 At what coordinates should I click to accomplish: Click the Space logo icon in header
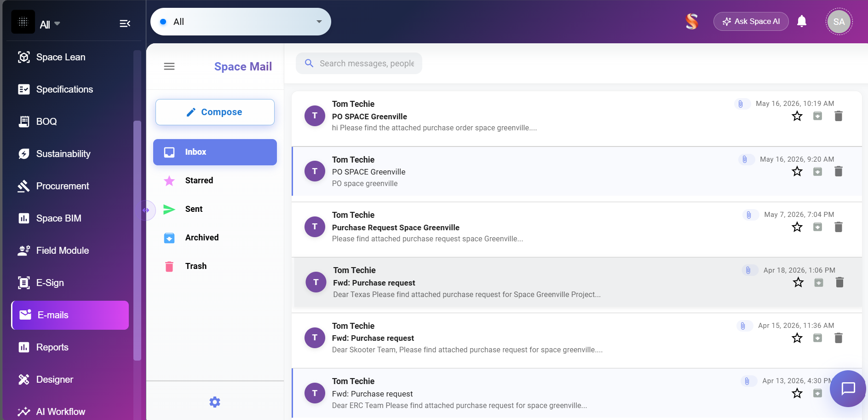click(x=691, y=22)
